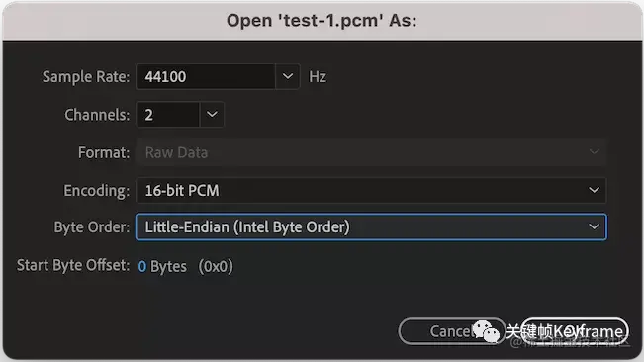Click the chevron on the Encoding dropdown
Image resolution: width=644 pixels, height=362 pixels.
click(x=594, y=190)
